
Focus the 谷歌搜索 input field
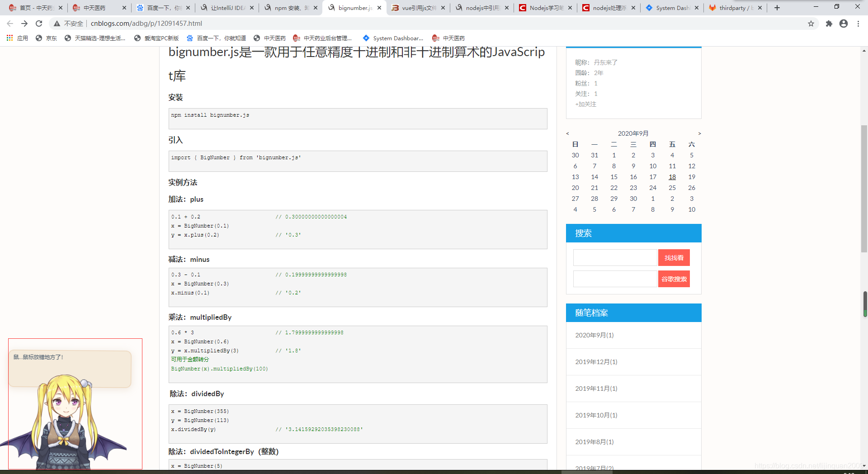[615, 279]
